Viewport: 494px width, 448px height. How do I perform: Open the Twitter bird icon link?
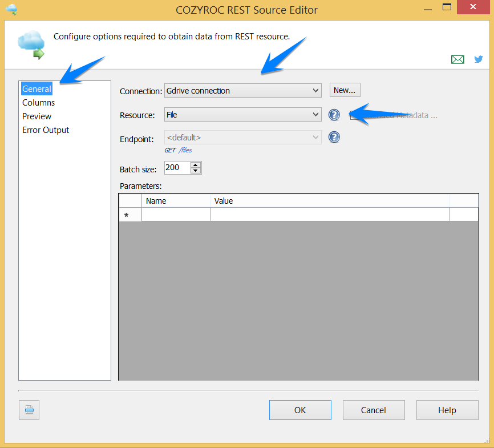[x=478, y=59]
